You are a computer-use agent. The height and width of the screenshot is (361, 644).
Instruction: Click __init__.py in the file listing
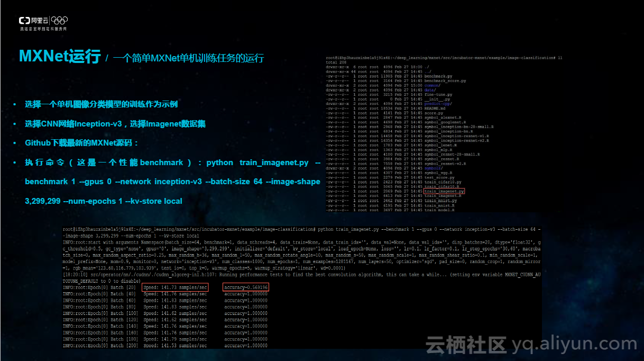coord(437,99)
